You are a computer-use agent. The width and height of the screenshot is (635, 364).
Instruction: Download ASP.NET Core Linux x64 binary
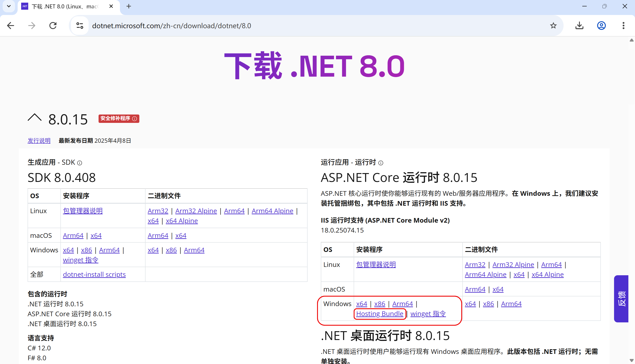coord(519,275)
